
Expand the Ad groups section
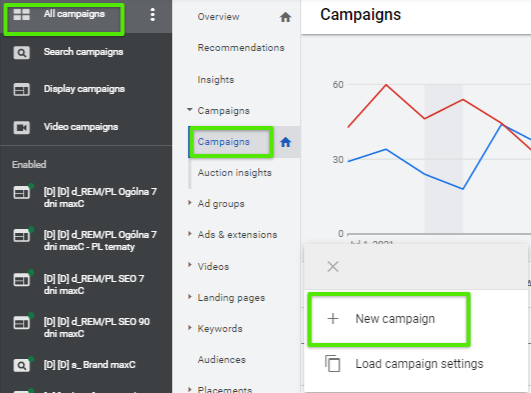pyautogui.click(x=190, y=203)
